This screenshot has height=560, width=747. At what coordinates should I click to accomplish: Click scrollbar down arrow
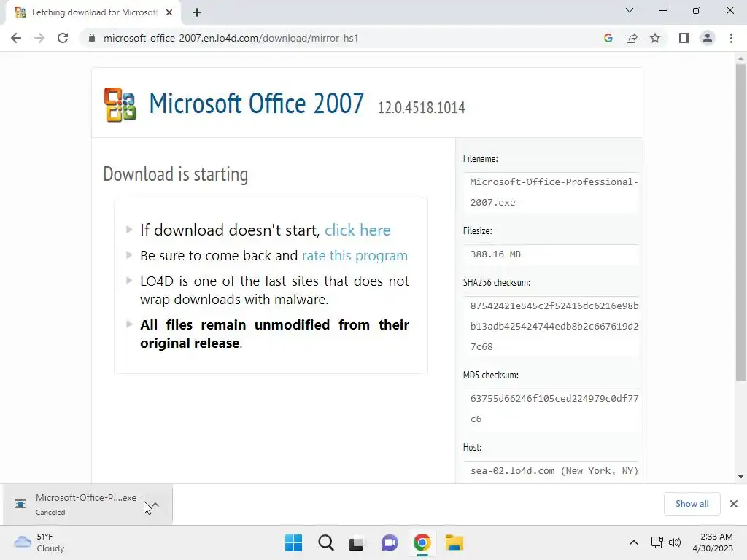(x=740, y=477)
